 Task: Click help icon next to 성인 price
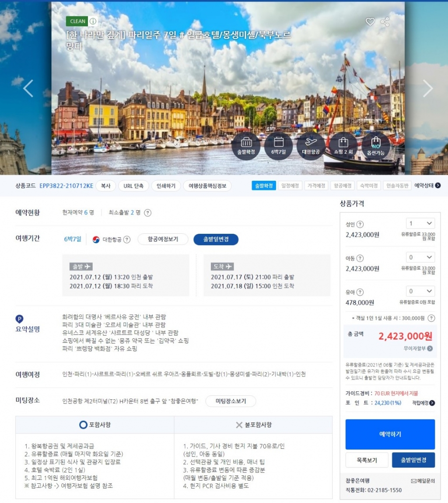pos(360,224)
